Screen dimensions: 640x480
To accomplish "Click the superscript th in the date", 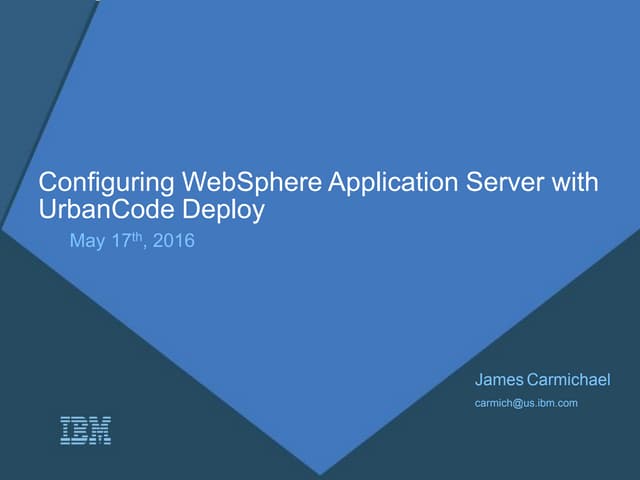I will (x=137, y=236).
